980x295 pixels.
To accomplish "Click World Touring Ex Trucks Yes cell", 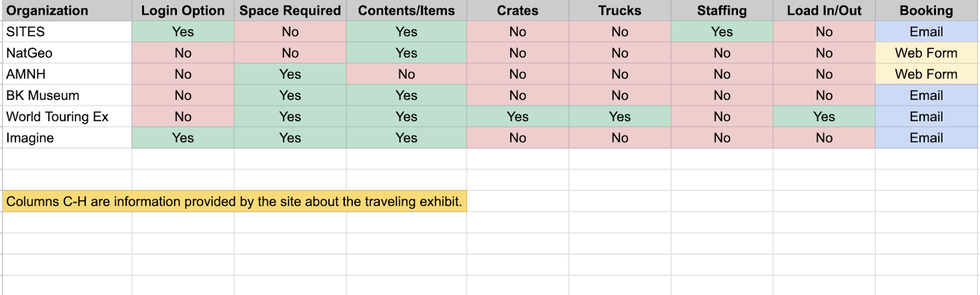I will tap(620, 116).
